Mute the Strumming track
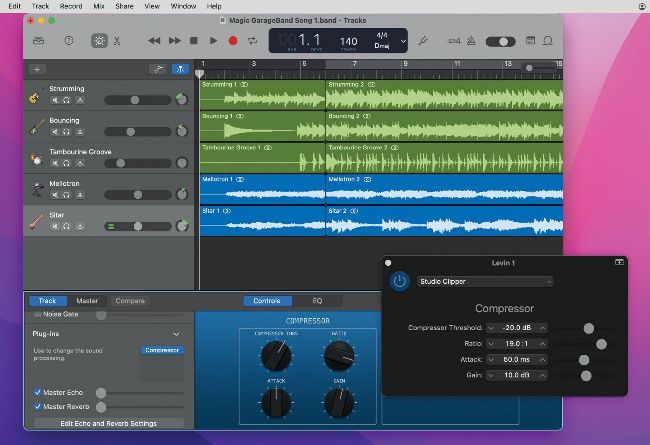The width and height of the screenshot is (650, 445). (x=54, y=100)
